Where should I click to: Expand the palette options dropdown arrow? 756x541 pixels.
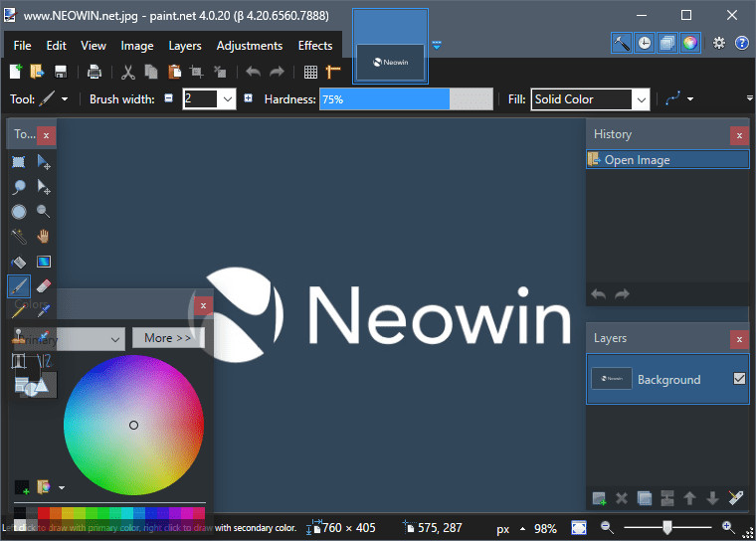[62, 487]
